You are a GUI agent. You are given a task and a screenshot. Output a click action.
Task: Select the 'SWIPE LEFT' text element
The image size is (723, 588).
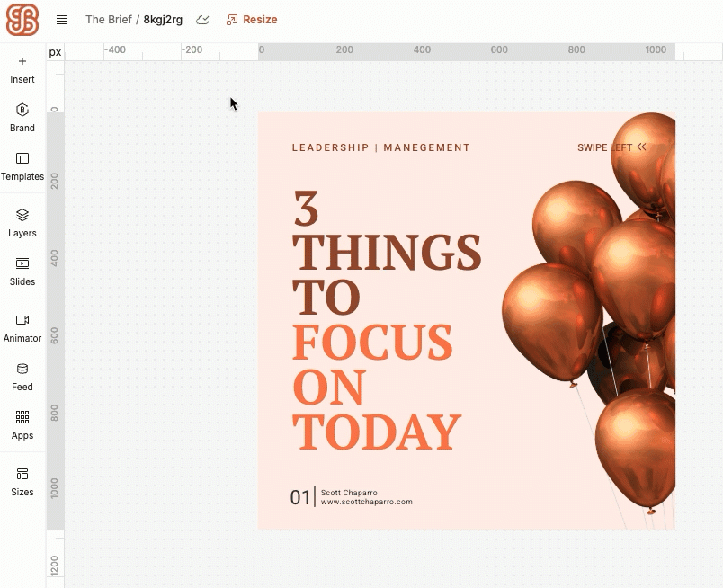611,147
